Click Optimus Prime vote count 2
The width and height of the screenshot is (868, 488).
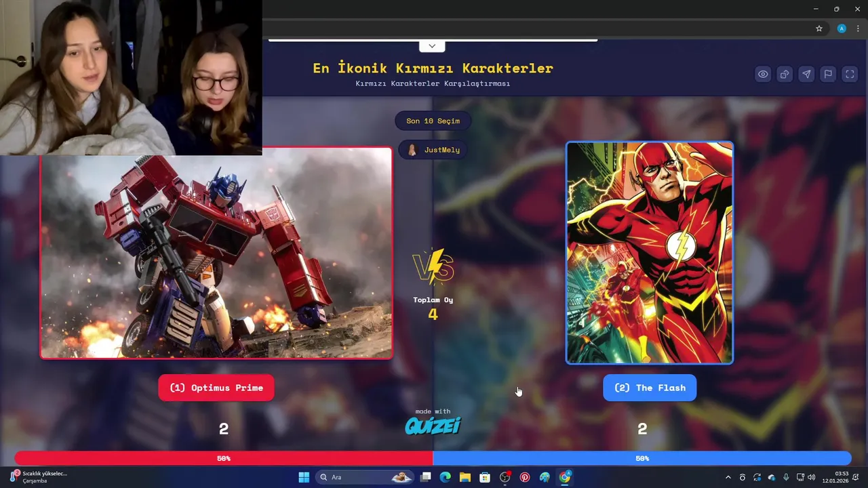click(x=224, y=428)
